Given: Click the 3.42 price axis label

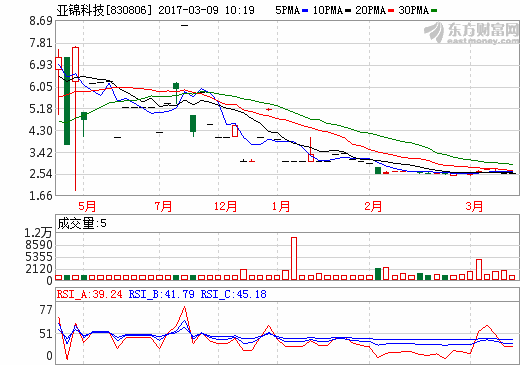Looking at the screenshot, I should 41,153.
